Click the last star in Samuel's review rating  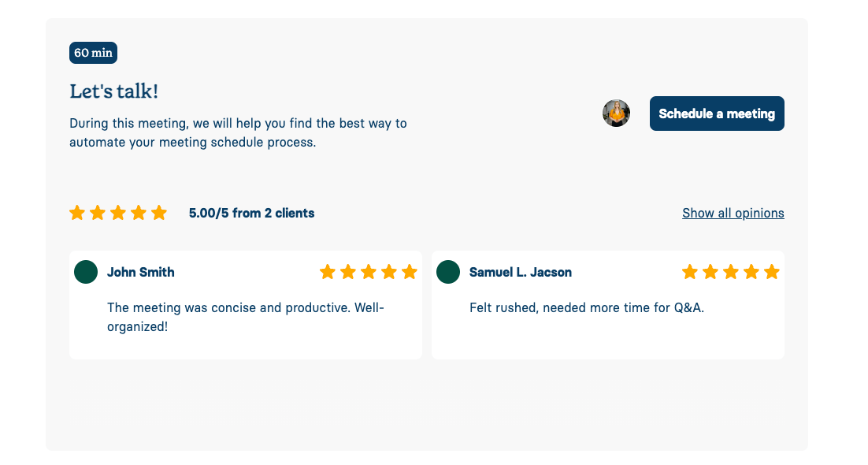coord(771,271)
